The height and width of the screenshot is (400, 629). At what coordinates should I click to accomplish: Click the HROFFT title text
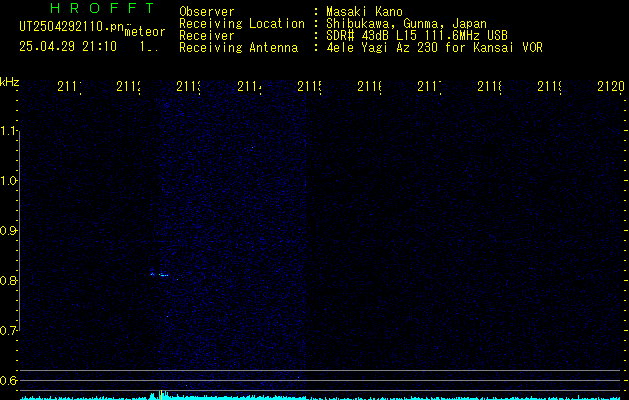pyautogui.click(x=102, y=8)
